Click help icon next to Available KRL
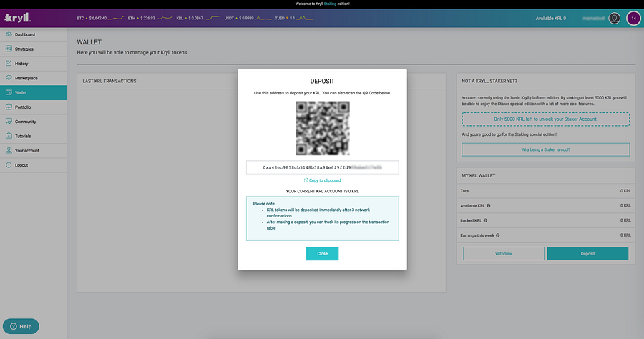The width and height of the screenshot is (644, 339). pyautogui.click(x=488, y=205)
